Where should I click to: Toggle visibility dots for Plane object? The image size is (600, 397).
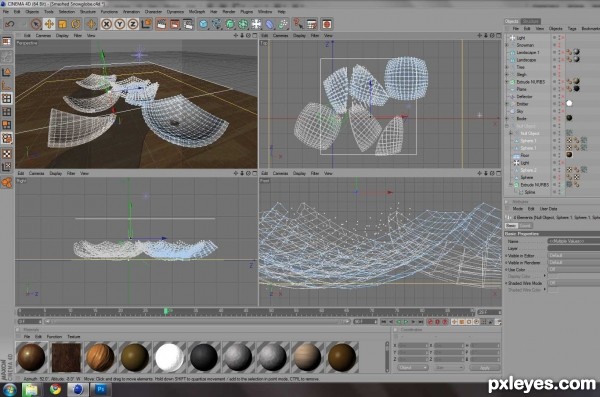click(559, 89)
